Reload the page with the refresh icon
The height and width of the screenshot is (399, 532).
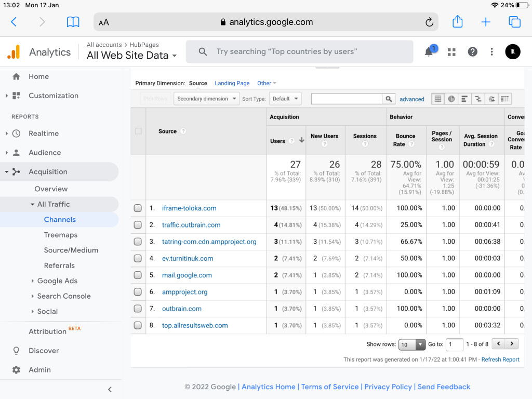429,22
